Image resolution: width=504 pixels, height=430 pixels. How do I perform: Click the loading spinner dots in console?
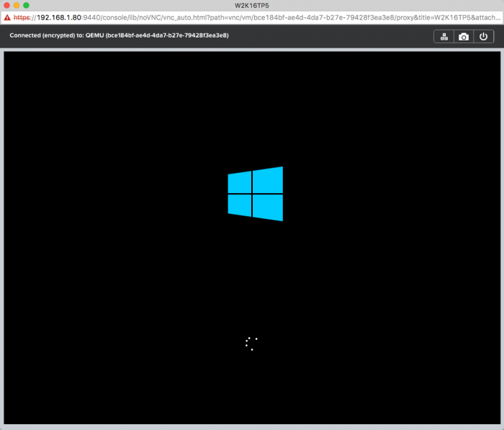251,344
